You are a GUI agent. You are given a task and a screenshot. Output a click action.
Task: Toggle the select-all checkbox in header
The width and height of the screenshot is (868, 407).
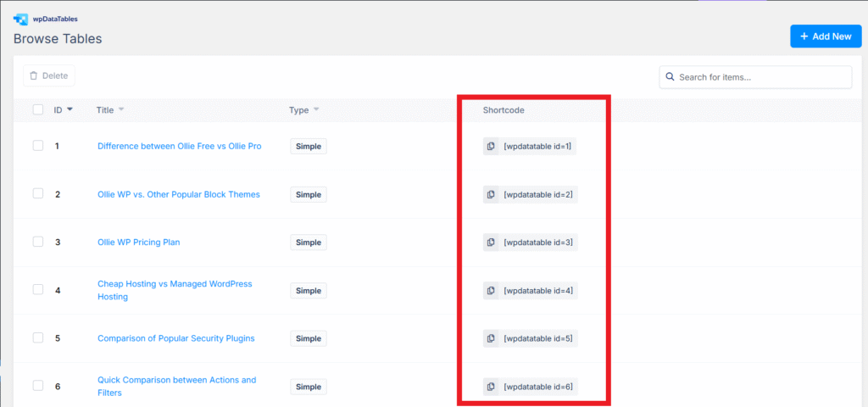click(x=38, y=109)
